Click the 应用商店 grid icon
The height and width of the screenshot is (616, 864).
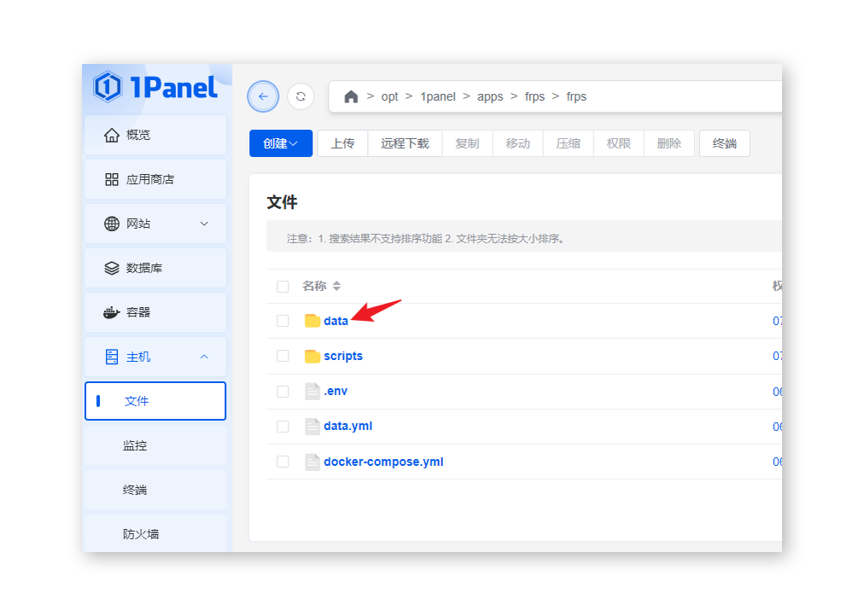[112, 179]
